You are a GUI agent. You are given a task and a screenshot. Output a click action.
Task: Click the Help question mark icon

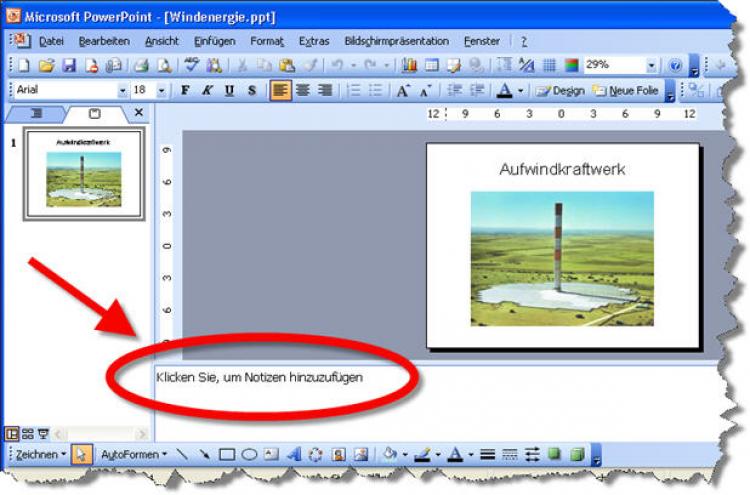675,66
